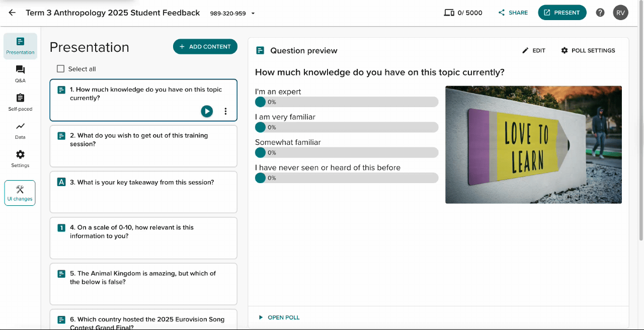
Task: Open the RV user avatar menu
Action: (620, 13)
